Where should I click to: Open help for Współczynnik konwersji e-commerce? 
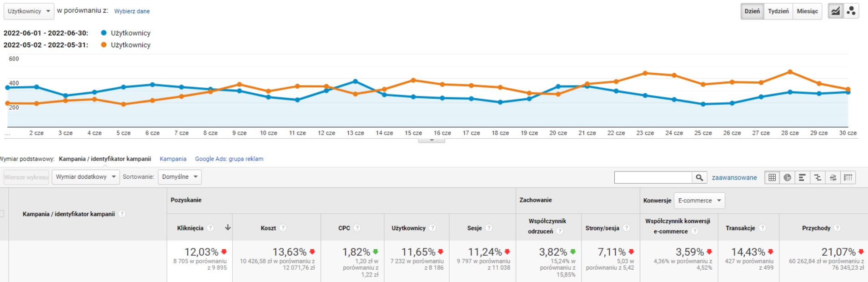694,231
